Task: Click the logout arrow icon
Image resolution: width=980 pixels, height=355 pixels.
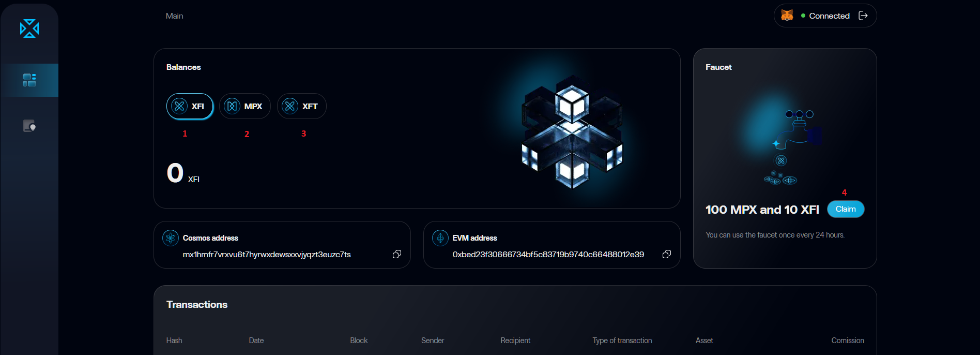Action: click(863, 16)
